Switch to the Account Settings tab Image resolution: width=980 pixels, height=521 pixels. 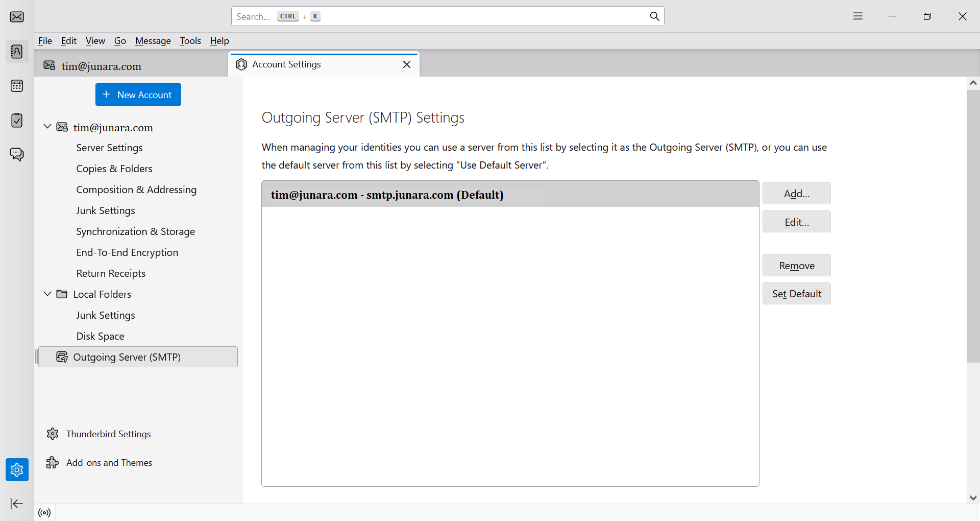324,64
